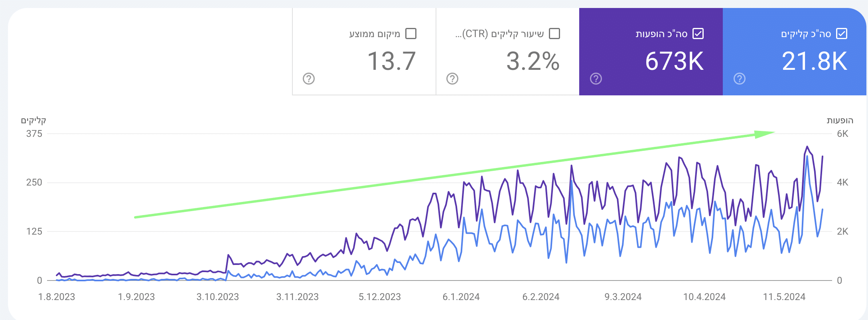Click the 11.5.2024 date label

[784, 297]
